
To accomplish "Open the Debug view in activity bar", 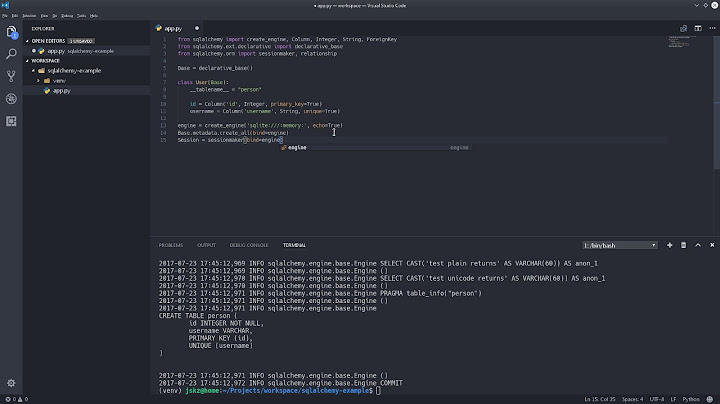I will [11, 99].
